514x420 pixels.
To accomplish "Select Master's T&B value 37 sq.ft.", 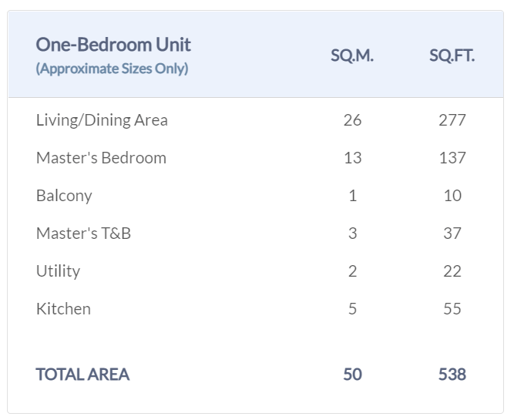I will click(452, 234).
